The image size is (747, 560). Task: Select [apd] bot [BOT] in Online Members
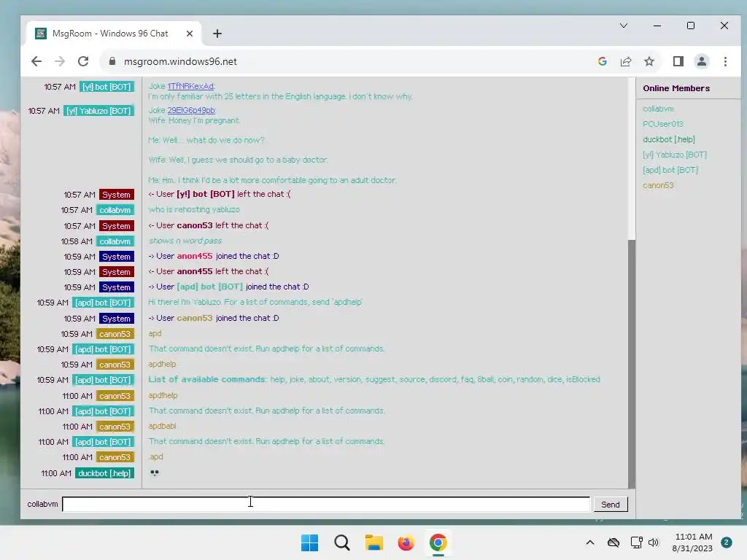tap(670, 169)
